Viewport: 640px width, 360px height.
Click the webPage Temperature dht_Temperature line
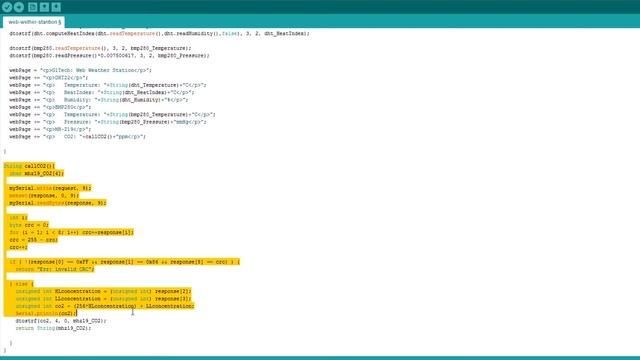point(108,85)
